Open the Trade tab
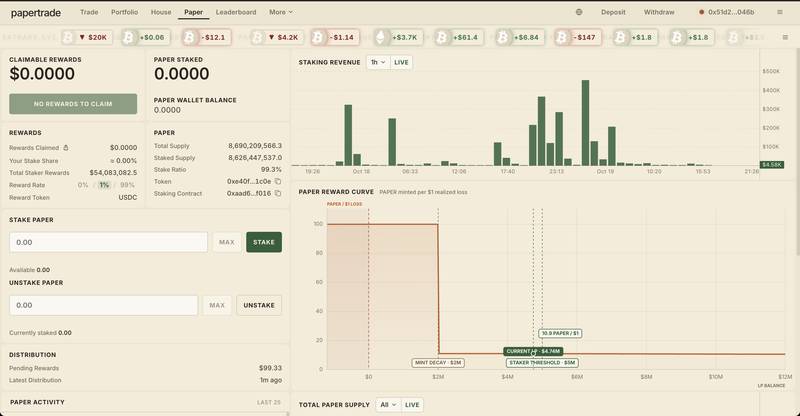 (x=89, y=12)
